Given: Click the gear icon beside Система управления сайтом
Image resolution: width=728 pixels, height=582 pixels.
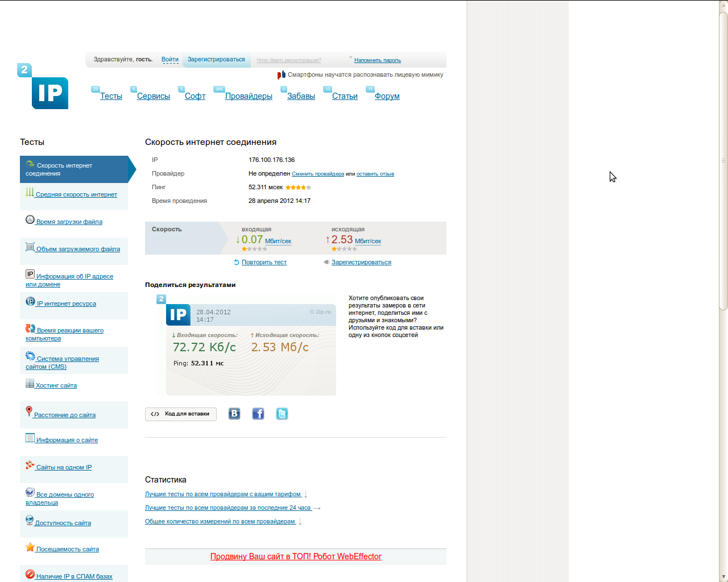Looking at the screenshot, I should 30,356.
